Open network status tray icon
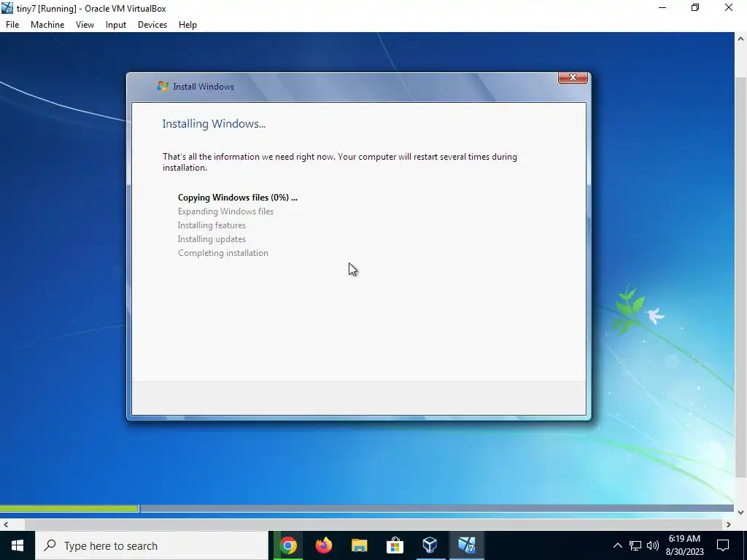747x560 pixels. coord(635,545)
